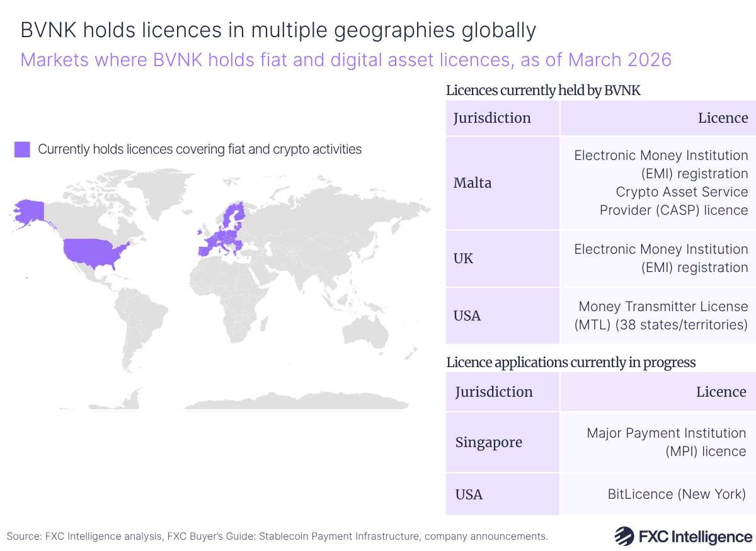Click the UK row's EMI registration entry

pos(660,258)
